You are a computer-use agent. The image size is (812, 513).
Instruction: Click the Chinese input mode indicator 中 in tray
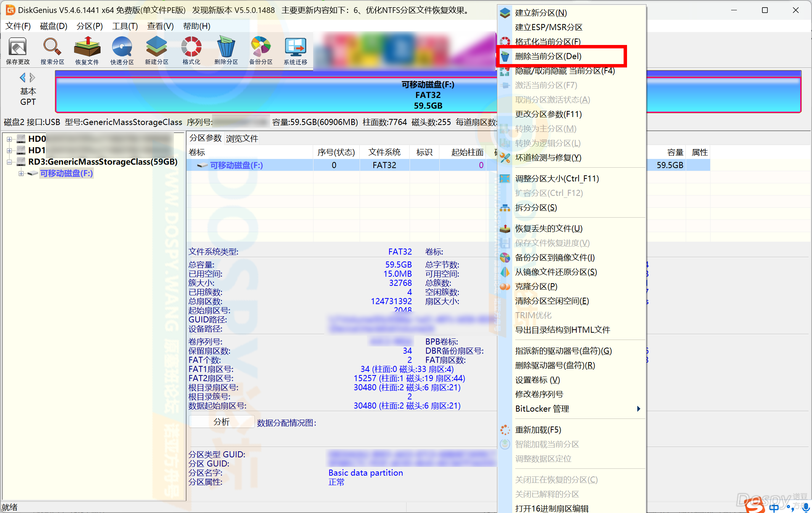(773, 507)
